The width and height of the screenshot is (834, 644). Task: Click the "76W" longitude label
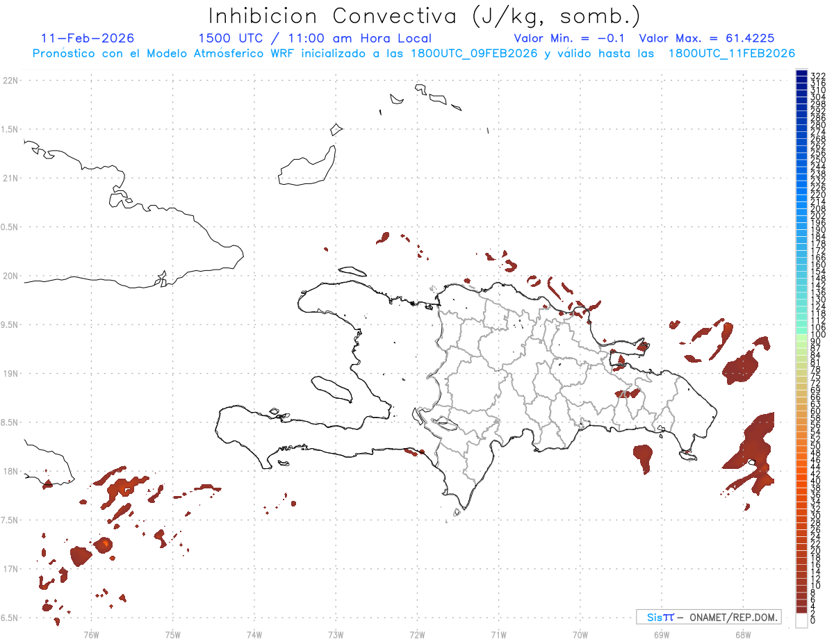pos(91,635)
